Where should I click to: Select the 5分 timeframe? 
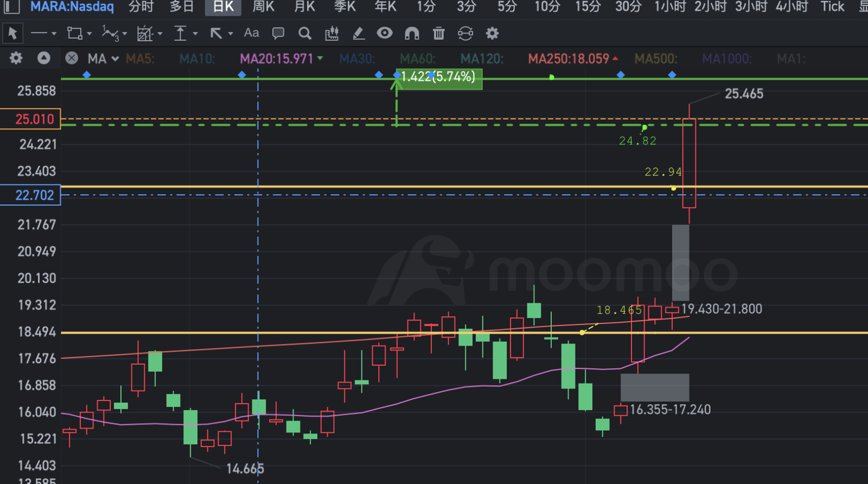click(507, 7)
